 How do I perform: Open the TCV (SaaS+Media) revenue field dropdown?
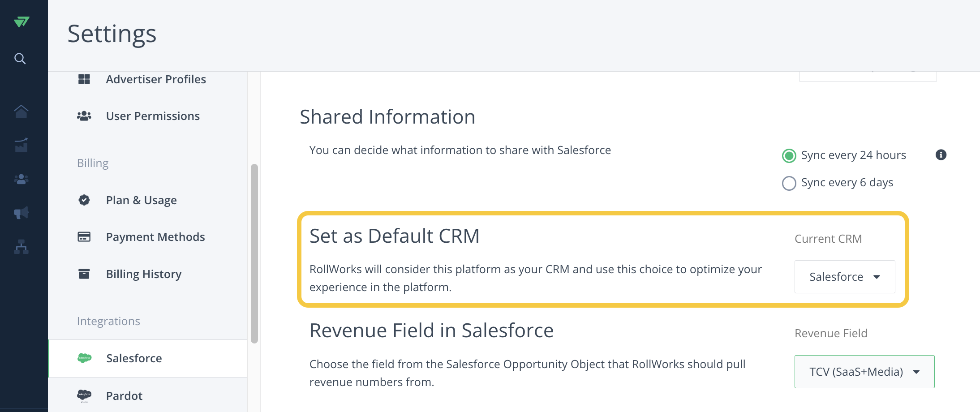[x=864, y=372]
